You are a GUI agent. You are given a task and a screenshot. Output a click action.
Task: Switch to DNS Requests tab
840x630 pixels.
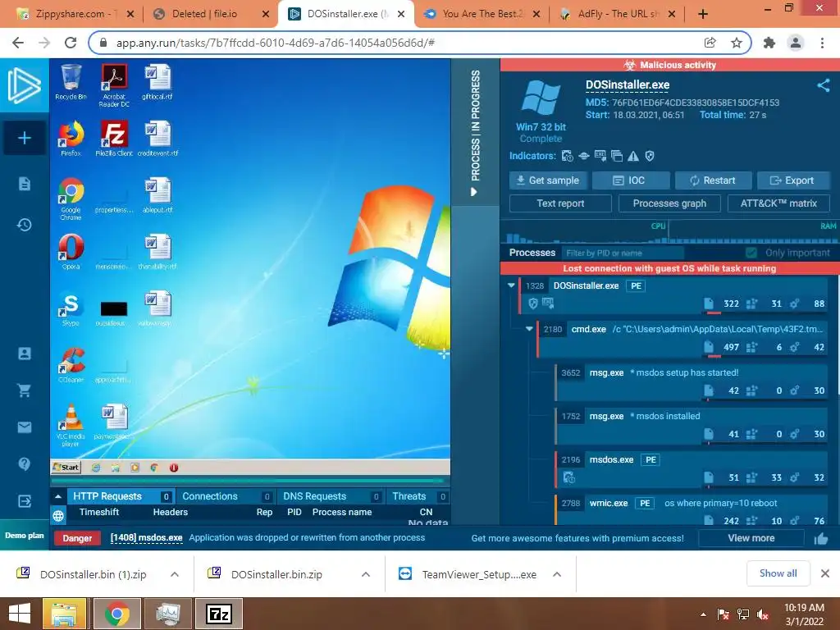pos(331,496)
